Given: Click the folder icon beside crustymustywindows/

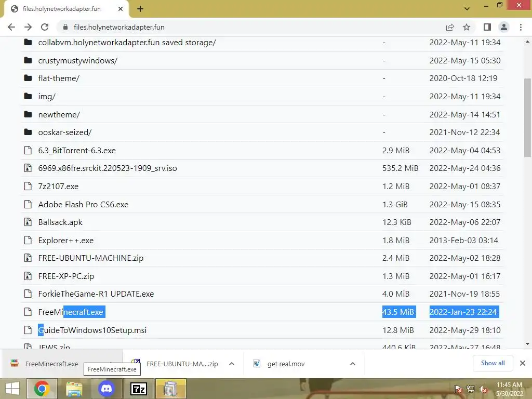Looking at the screenshot, I should point(28,60).
